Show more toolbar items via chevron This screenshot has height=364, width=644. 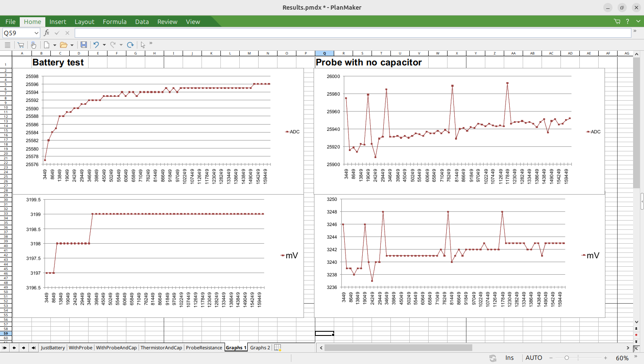click(151, 43)
